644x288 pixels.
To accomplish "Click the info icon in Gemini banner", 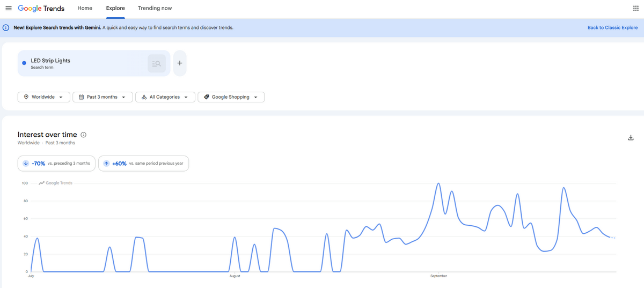I will [x=6, y=27].
